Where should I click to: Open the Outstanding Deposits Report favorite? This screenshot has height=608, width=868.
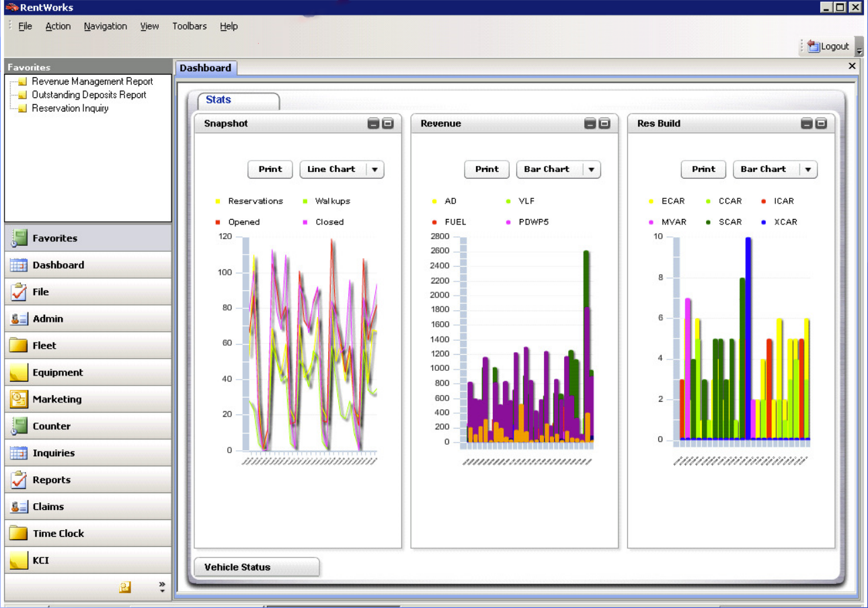point(89,95)
